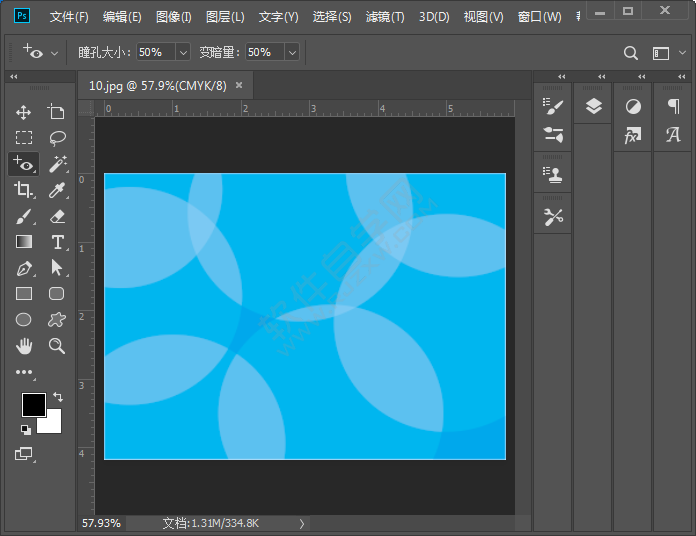Open the Brushes panel
This screenshot has height=536, width=696.
[x=553, y=106]
